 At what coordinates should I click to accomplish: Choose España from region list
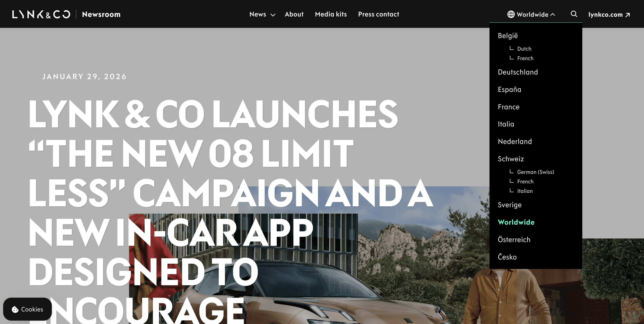509,89
